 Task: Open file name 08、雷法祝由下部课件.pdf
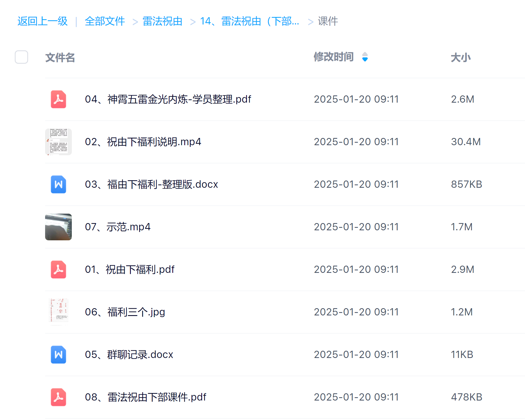(145, 397)
